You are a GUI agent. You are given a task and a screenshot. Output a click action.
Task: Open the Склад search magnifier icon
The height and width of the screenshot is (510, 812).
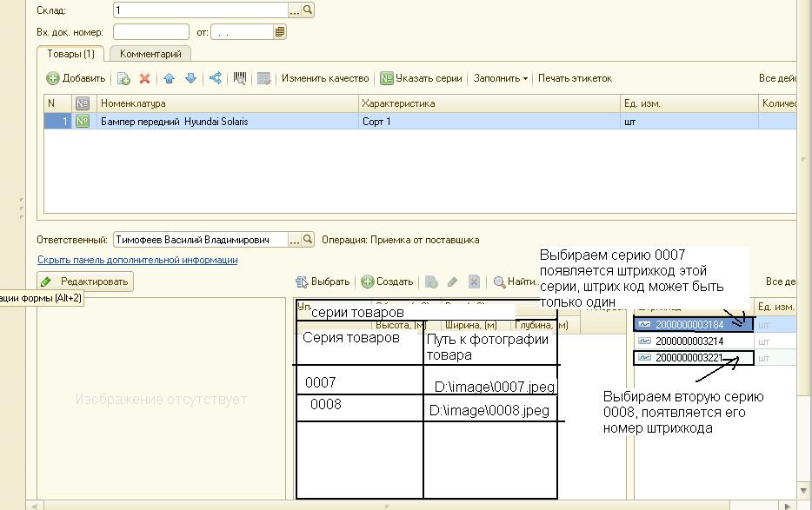308,10
